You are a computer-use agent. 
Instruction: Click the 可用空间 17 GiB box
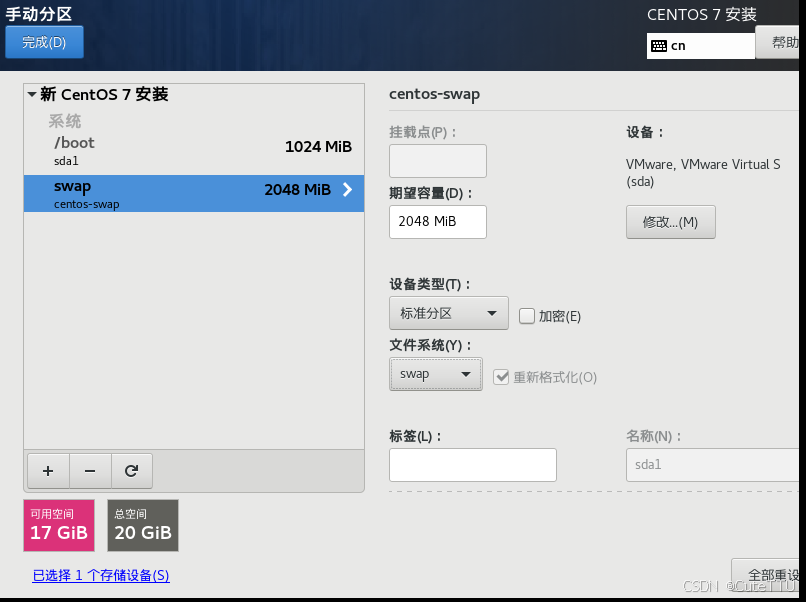[x=59, y=525]
